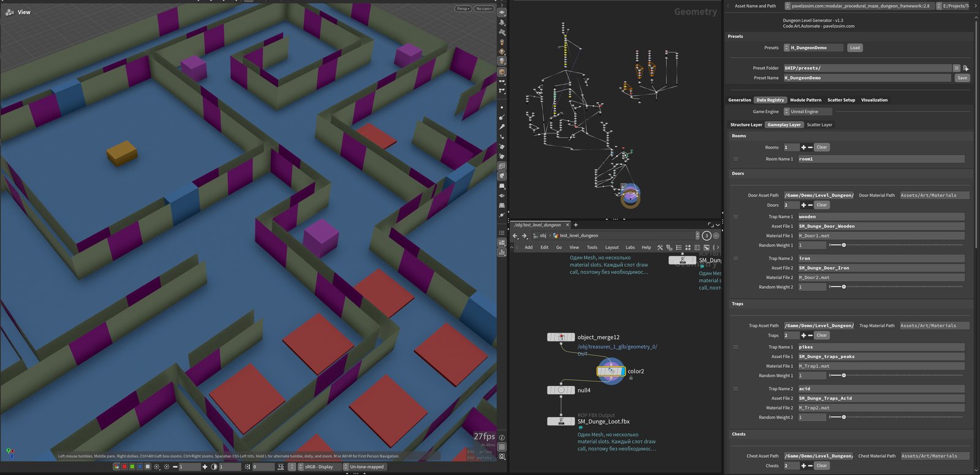
Task: Remove a room with the minus icon
Action: (x=810, y=147)
